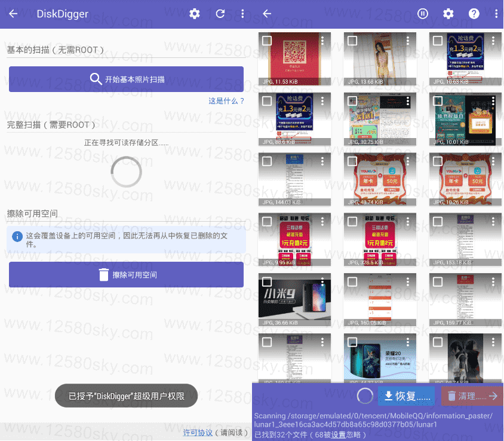The height and width of the screenshot is (441, 504).
Task: Open options menu for JPG 160.05 KiB file
Action: pos(408,282)
